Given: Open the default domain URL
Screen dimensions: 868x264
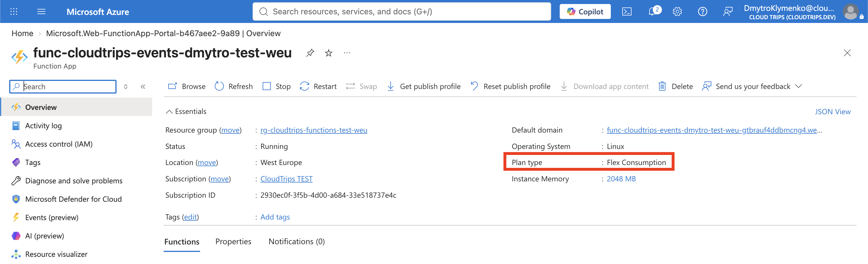Looking at the screenshot, I should tap(714, 130).
